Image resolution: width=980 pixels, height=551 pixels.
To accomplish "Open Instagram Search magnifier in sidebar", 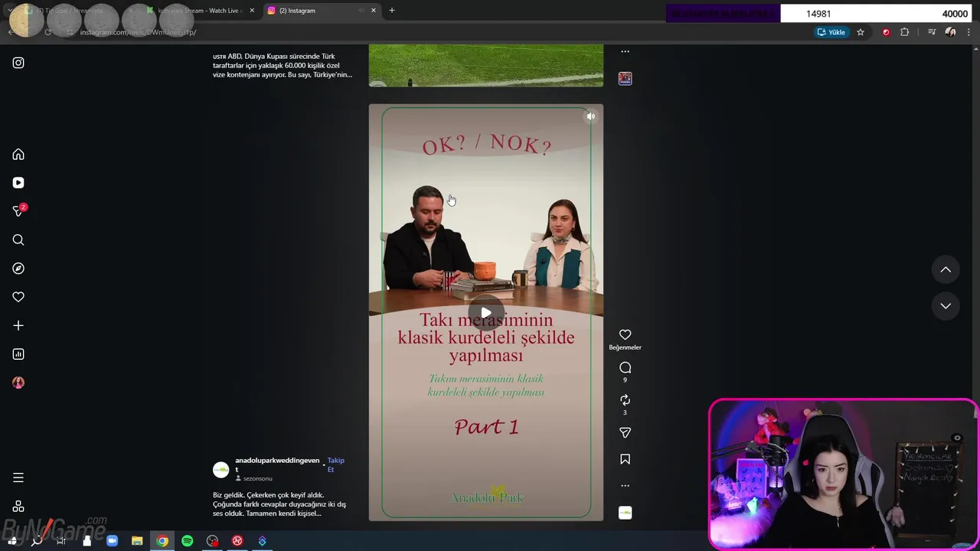I will (x=18, y=240).
